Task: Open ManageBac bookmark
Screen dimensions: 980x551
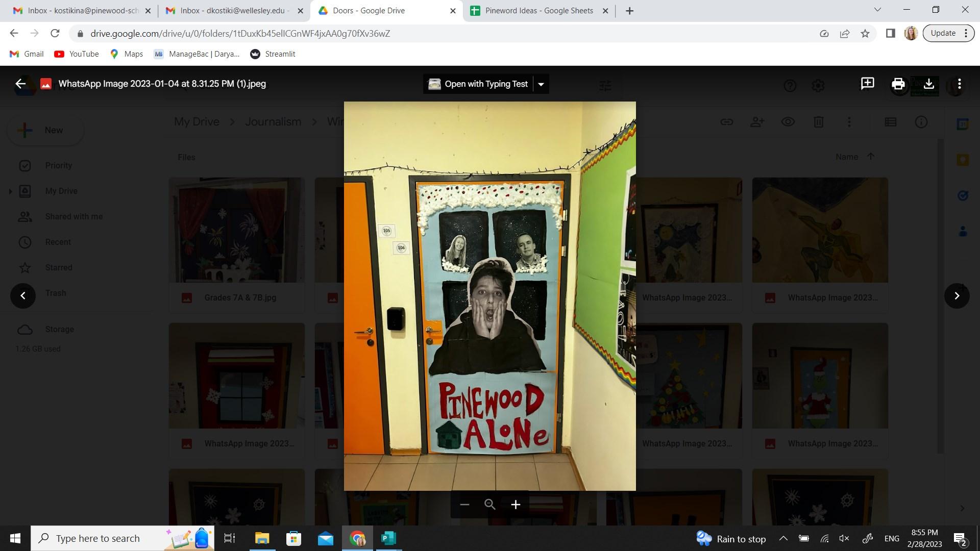Action: (x=197, y=54)
